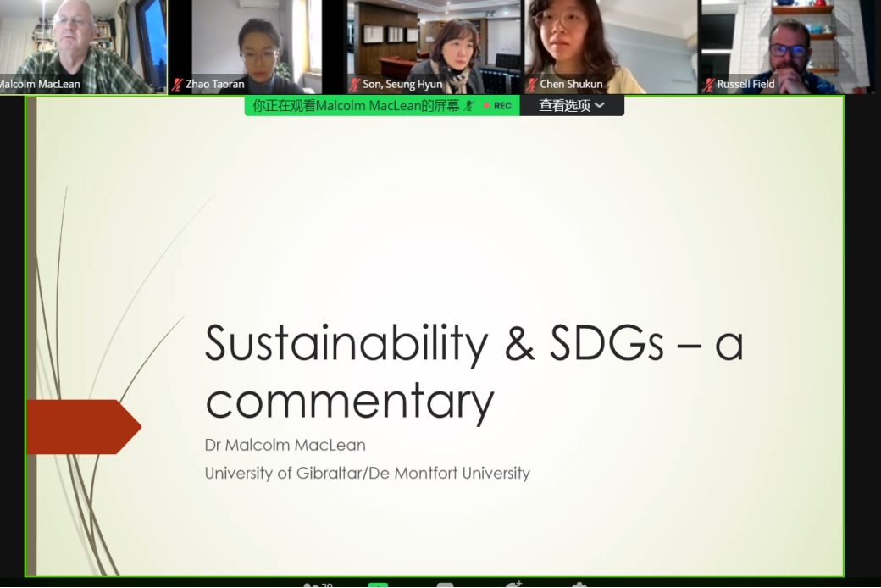The image size is (881, 588).
Task: Click the green screen-viewing notification banner
Action: tap(356, 106)
